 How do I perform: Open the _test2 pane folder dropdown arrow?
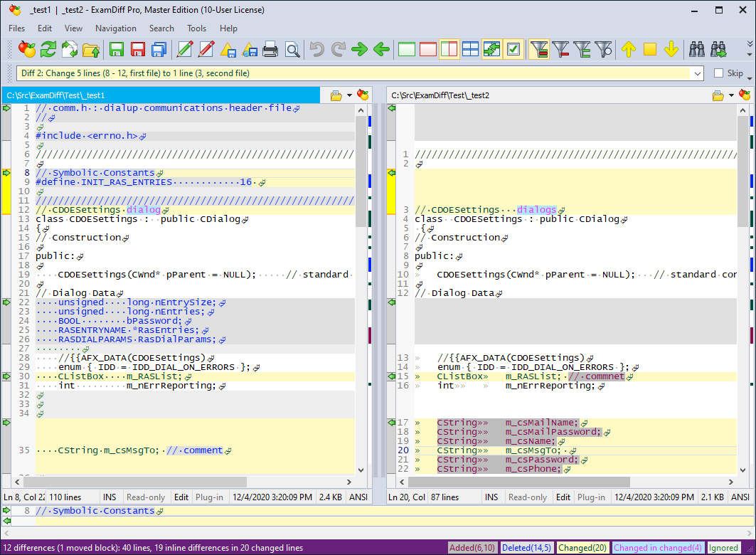[731, 95]
